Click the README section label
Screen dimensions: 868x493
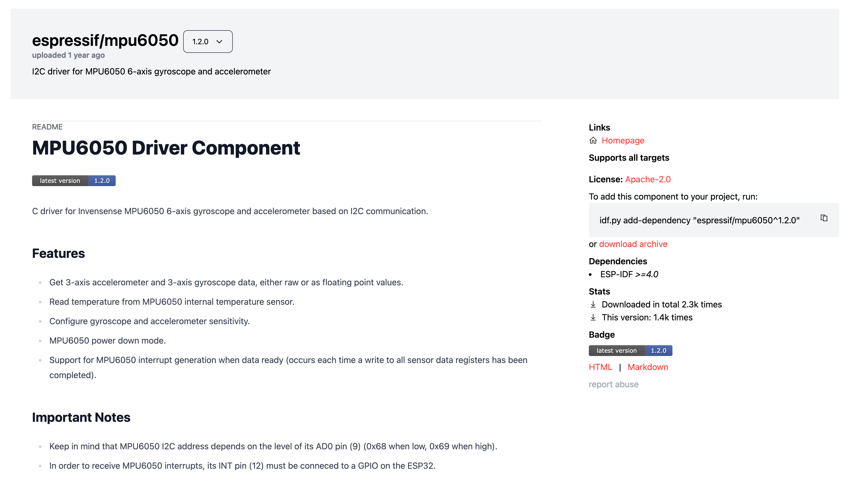pyautogui.click(x=47, y=127)
